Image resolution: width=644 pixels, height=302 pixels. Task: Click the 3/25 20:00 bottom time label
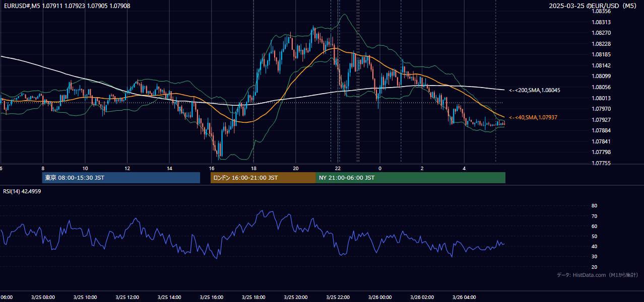pos(295,297)
